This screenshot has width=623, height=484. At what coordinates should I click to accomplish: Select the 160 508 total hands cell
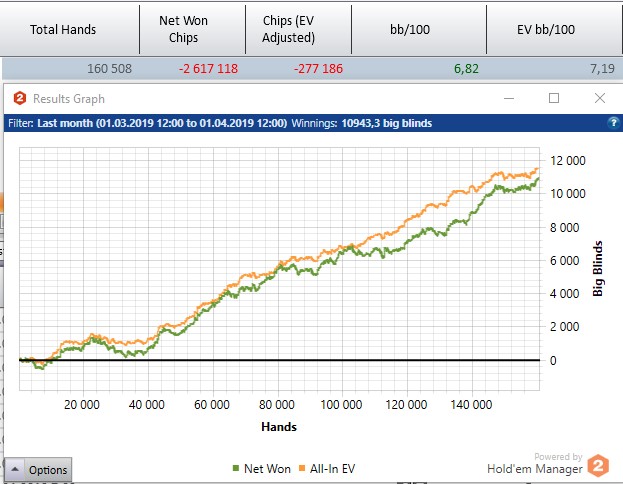click(x=109, y=69)
